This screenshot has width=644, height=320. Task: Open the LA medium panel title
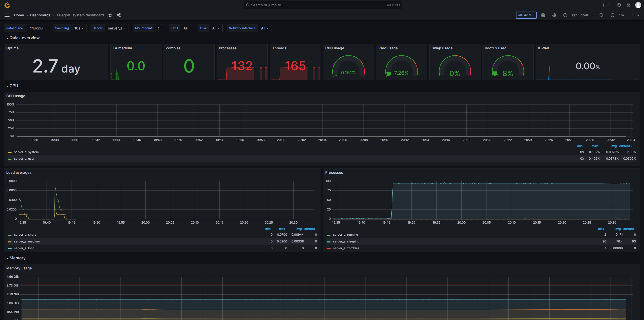122,48
